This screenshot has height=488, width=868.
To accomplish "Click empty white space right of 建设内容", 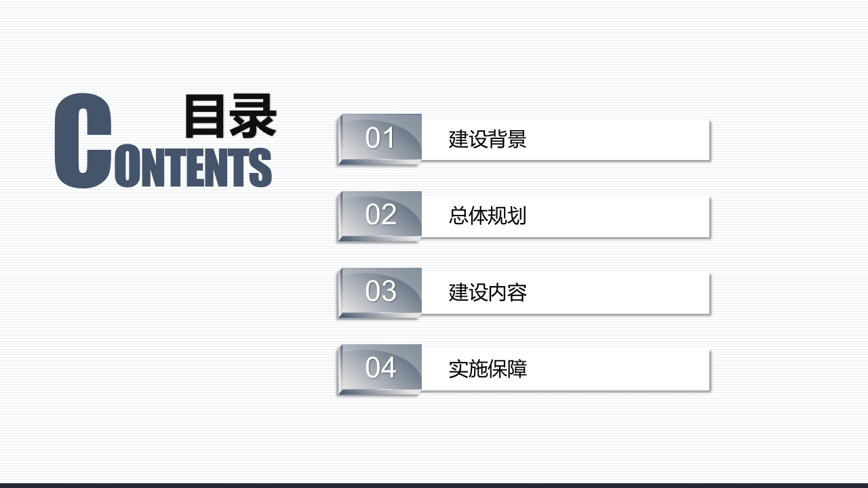I will 617,293.
